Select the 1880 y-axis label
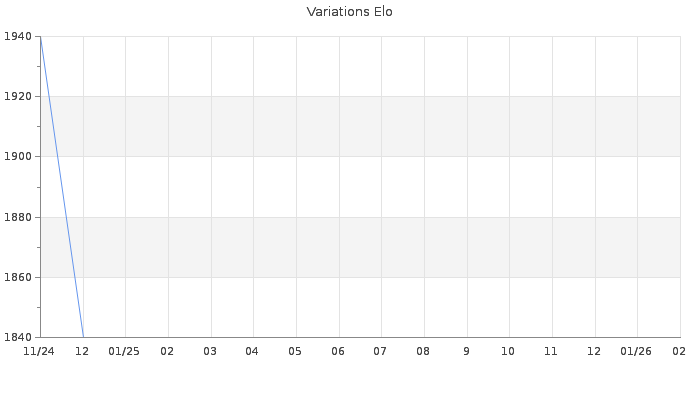The width and height of the screenshot is (700, 400). click(x=18, y=217)
